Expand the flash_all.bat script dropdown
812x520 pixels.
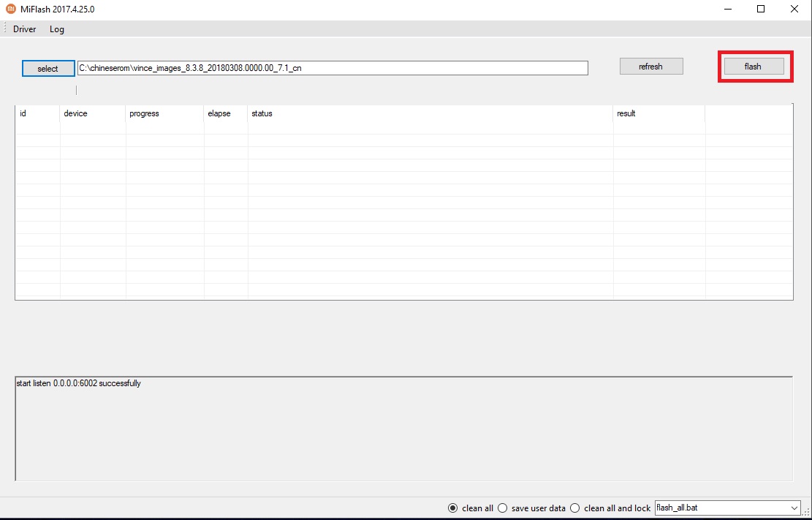point(794,508)
